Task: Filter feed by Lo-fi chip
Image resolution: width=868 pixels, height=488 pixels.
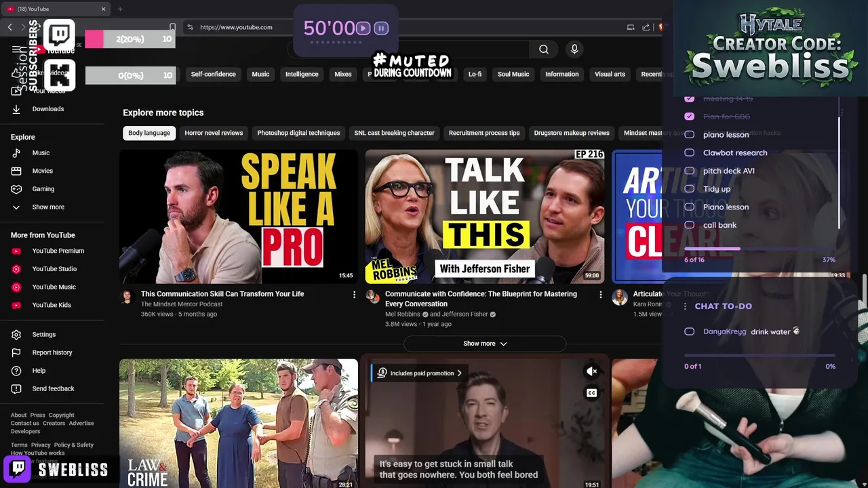Action: tap(475, 74)
